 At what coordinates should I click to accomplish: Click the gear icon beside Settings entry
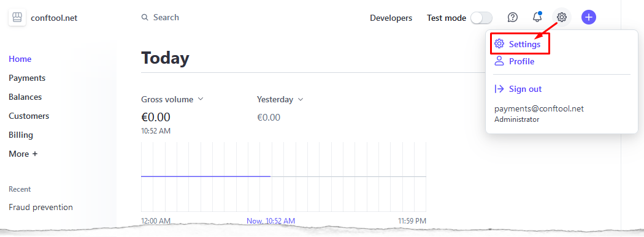pyautogui.click(x=499, y=44)
